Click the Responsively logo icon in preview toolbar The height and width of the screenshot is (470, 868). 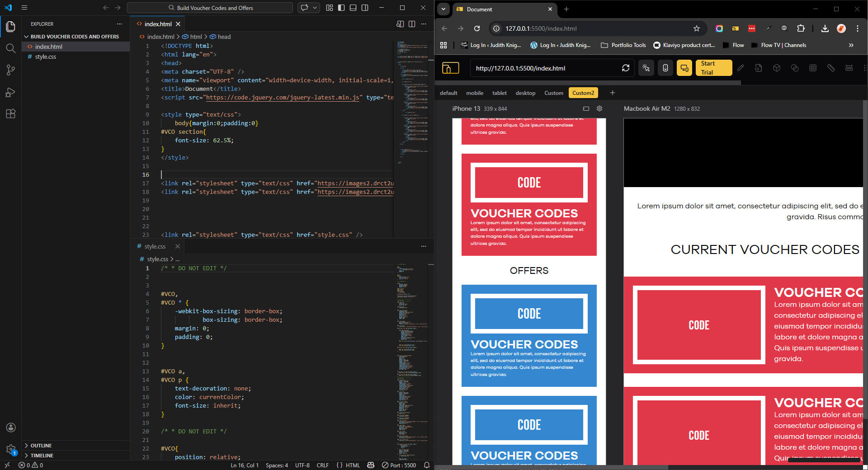point(450,68)
